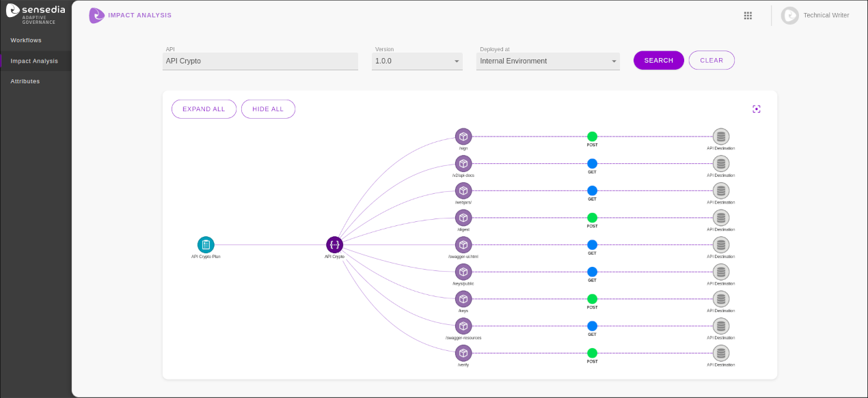
Task: Go to Attributes in the sidebar
Action: pos(25,81)
